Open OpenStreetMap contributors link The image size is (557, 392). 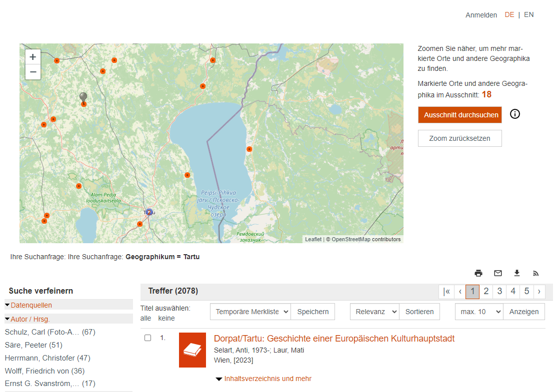pyautogui.click(x=366, y=240)
